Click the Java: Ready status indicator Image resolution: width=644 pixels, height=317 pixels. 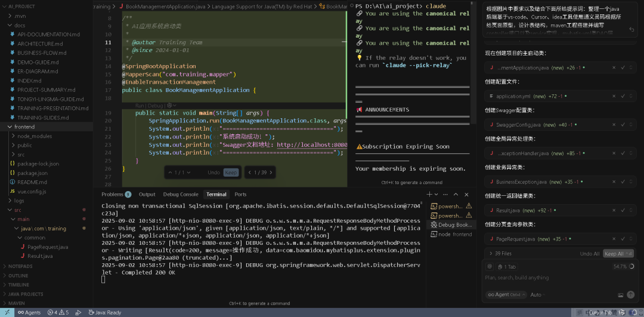pyautogui.click(x=105, y=312)
